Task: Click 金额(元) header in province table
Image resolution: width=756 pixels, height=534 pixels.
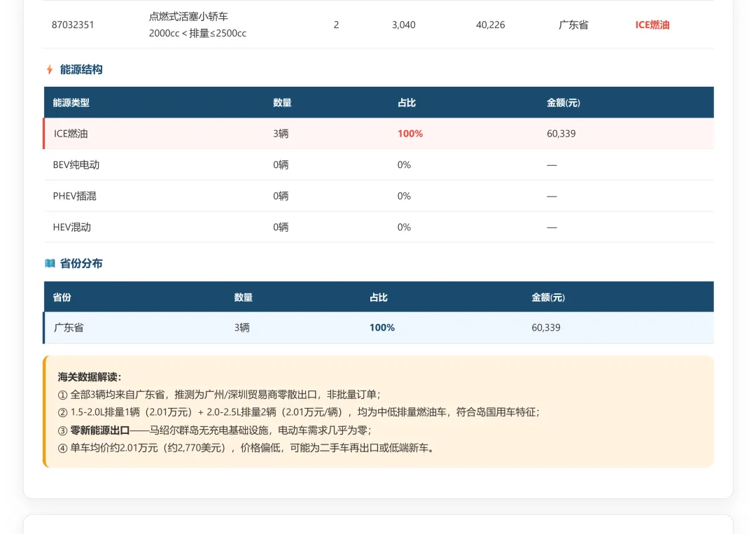Action: tap(548, 297)
